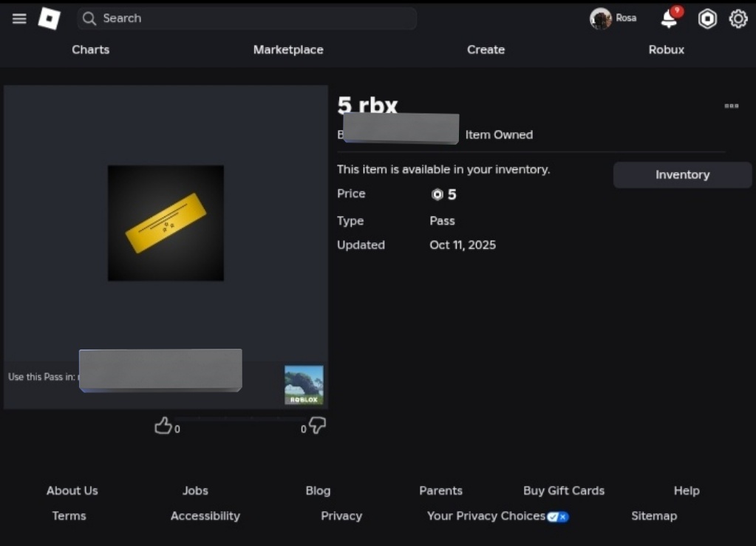Go to the Robux tab
This screenshot has height=546, width=756.
667,50
